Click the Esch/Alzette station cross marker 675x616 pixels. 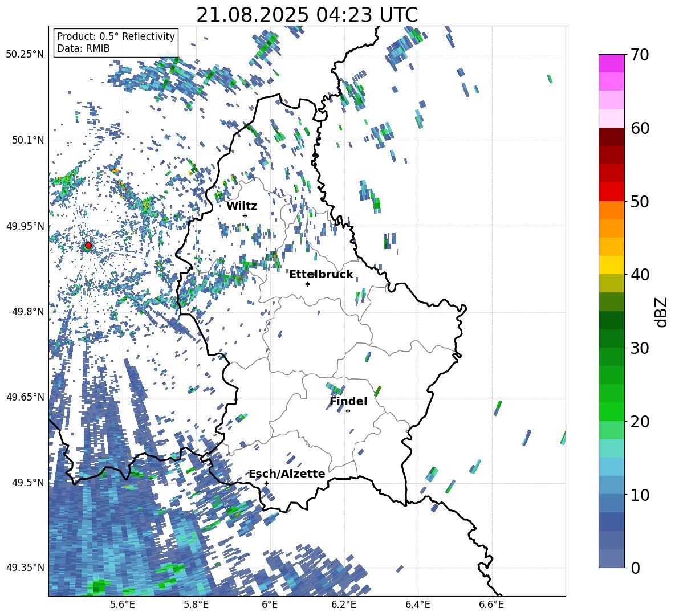pyautogui.click(x=266, y=483)
